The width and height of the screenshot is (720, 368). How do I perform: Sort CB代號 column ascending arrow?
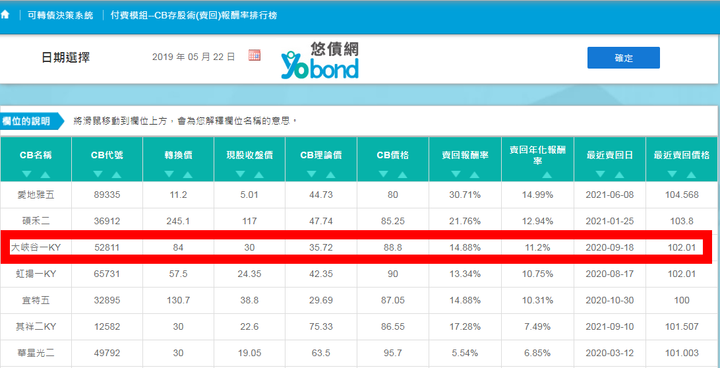coord(116,175)
